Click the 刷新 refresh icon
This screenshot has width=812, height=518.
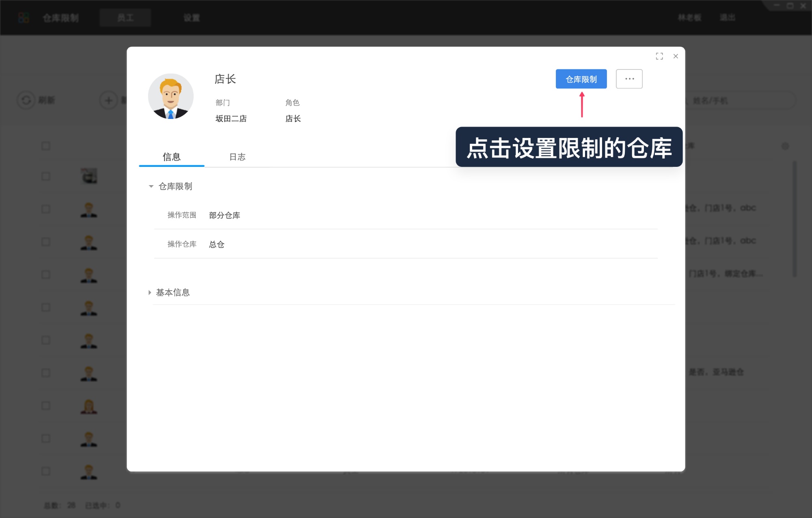pyautogui.click(x=27, y=100)
